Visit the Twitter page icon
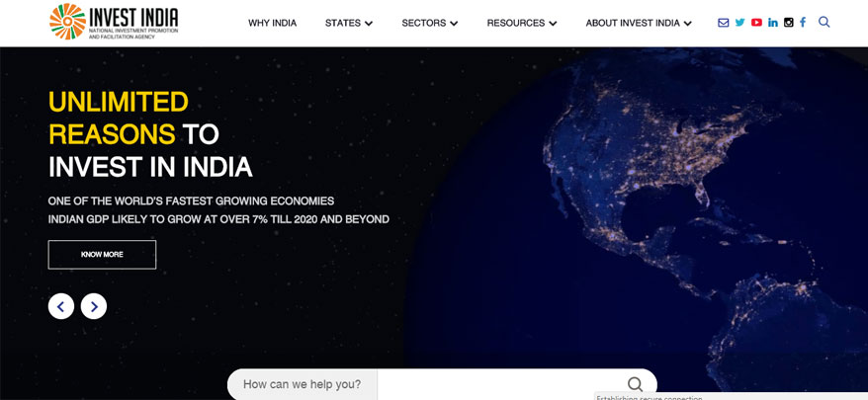This screenshot has height=400, width=868. coord(740,23)
